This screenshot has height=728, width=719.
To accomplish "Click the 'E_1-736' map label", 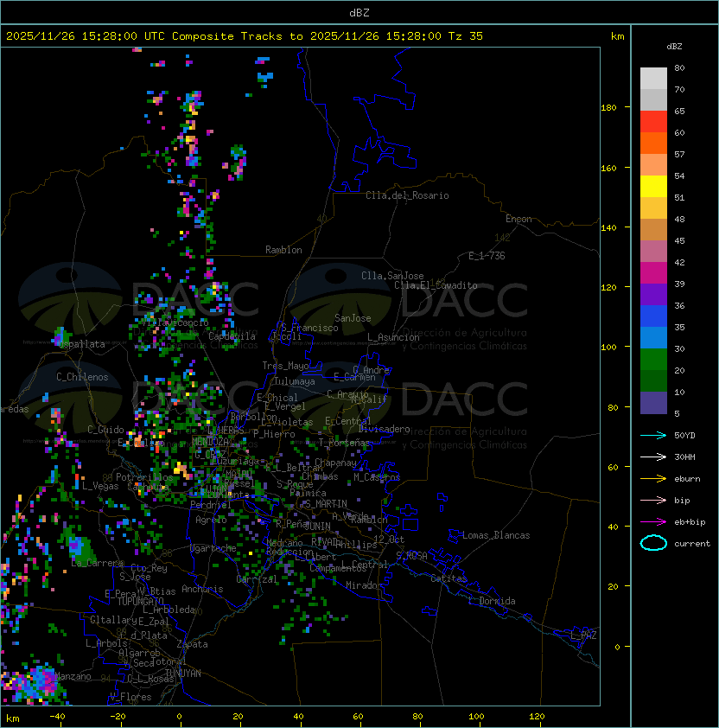I will click(x=487, y=256).
